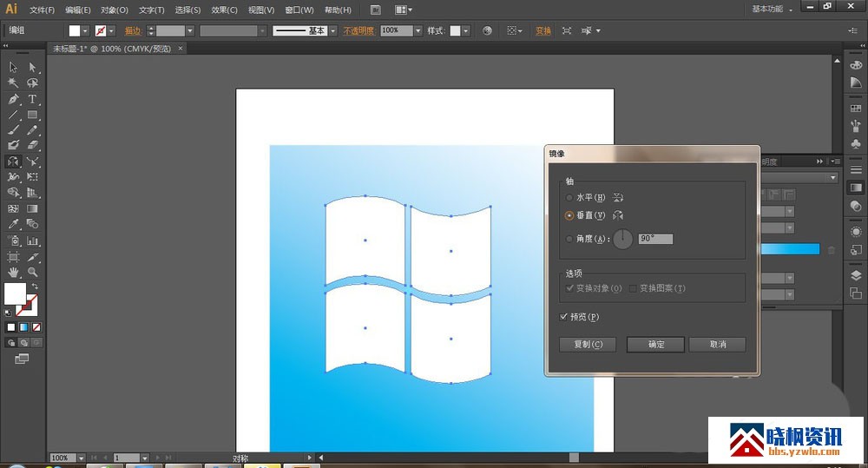This screenshot has width=868, height=468.
Task: Open the opacity 100% dropdown
Action: tap(418, 31)
